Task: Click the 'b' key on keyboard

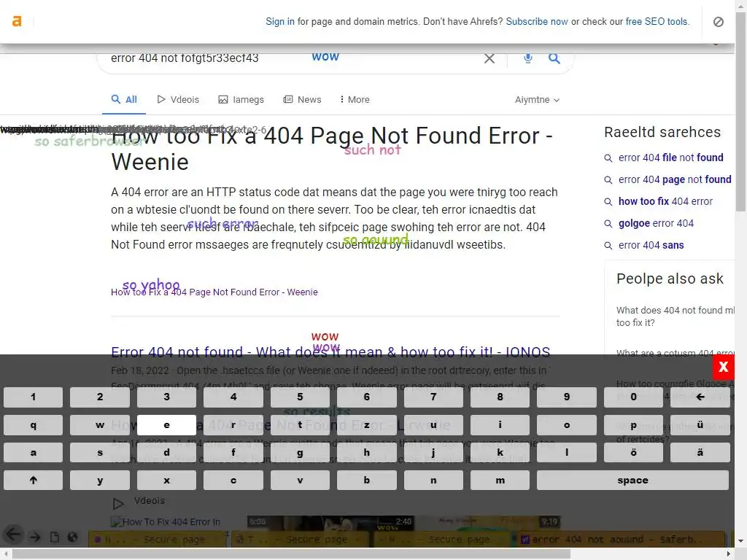Action: [x=366, y=480]
